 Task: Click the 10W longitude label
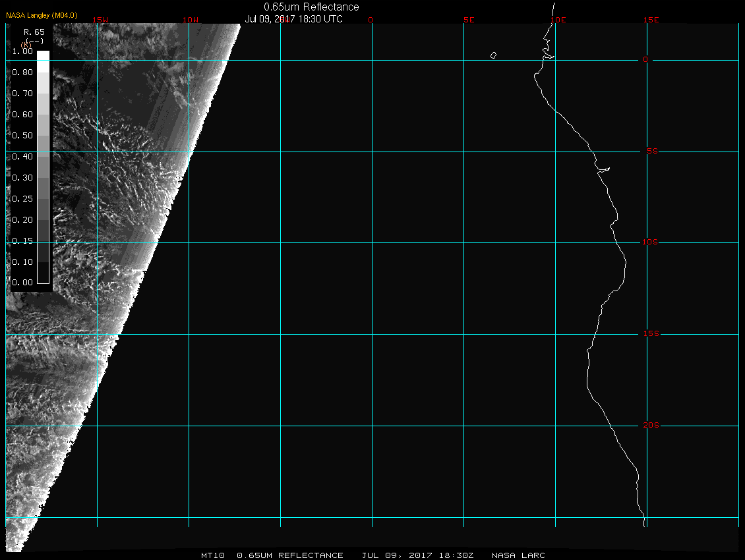[x=191, y=20]
